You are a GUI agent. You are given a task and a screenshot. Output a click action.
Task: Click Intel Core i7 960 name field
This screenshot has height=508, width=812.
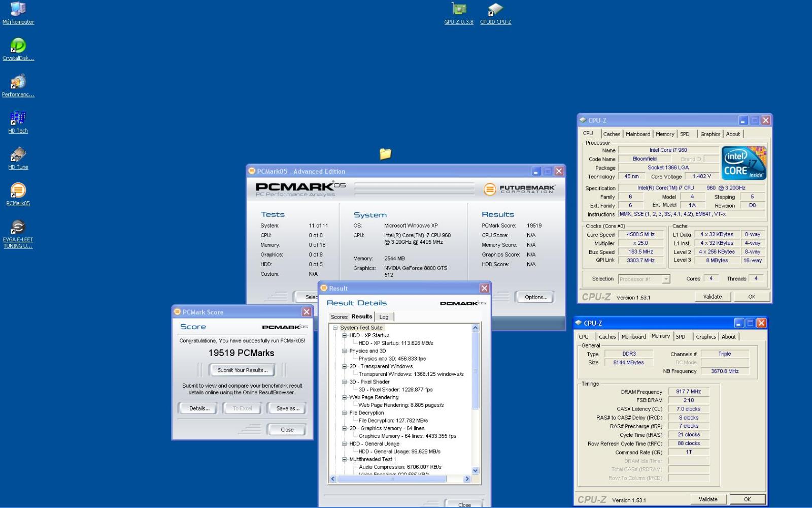tap(668, 150)
